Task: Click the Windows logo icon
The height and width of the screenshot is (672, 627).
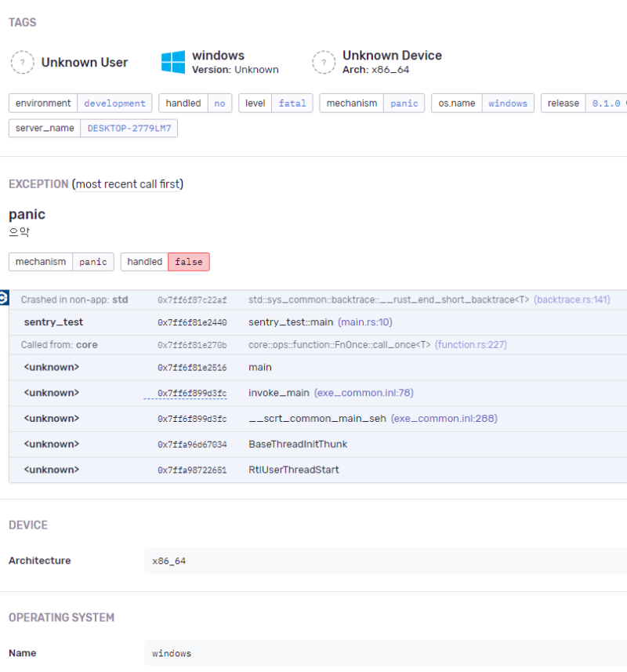Action: click(x=173, y=63)
